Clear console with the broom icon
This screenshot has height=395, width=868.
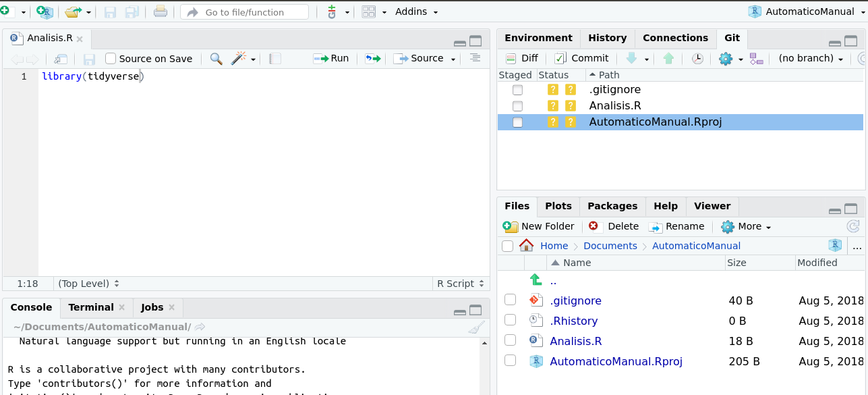click(476, 327)
